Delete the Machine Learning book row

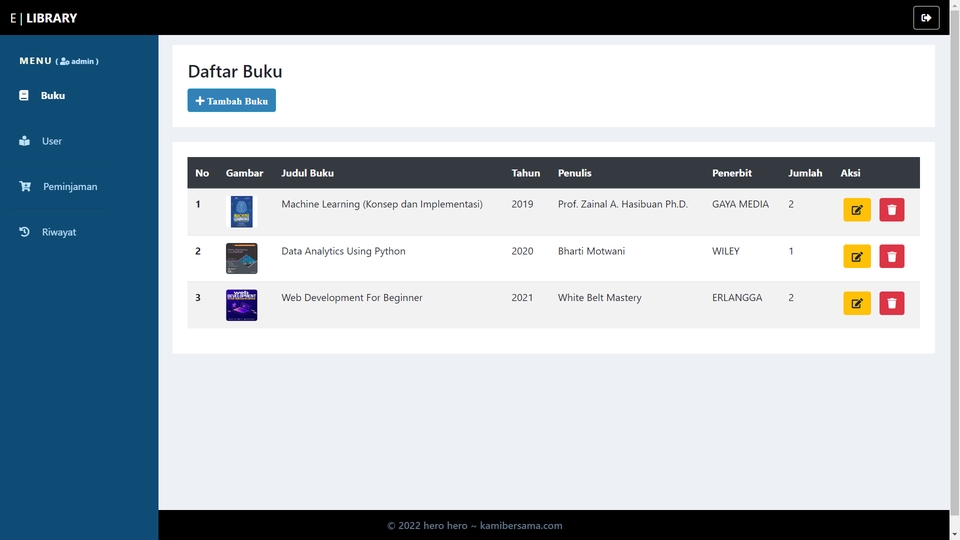tap(891, 210)
